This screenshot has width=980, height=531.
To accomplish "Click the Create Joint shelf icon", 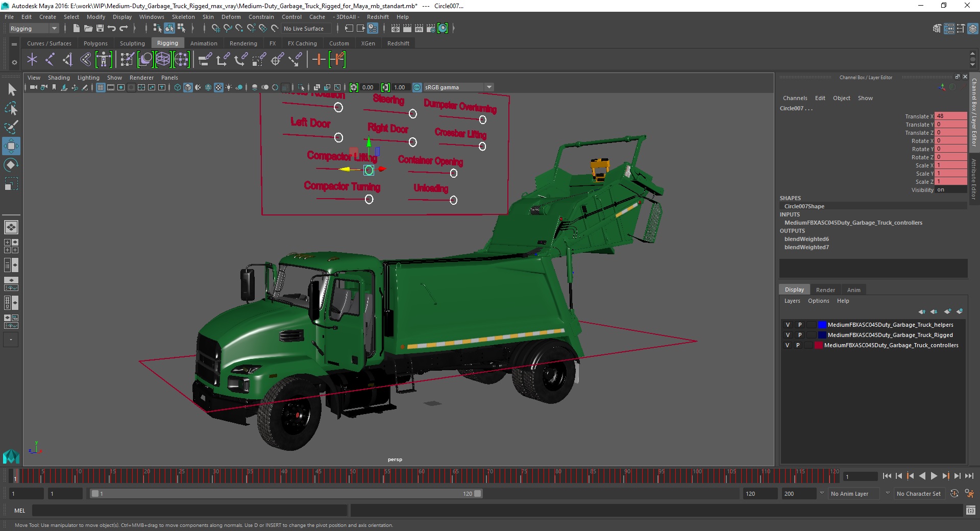I will [x=50, y=60].
